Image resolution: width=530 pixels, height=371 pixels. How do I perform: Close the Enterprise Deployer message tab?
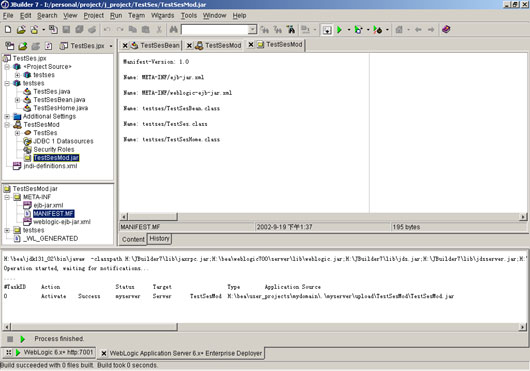point(104,353)
